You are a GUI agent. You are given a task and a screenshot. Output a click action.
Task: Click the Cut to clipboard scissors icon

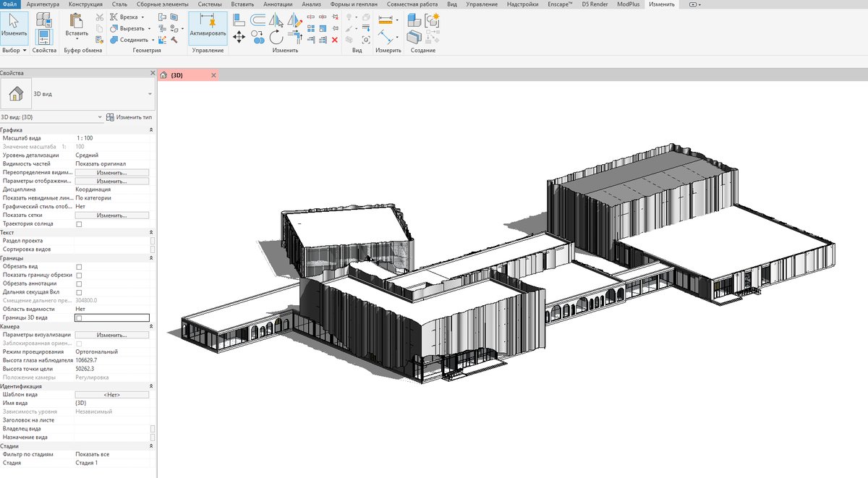[x=100, y=17]
